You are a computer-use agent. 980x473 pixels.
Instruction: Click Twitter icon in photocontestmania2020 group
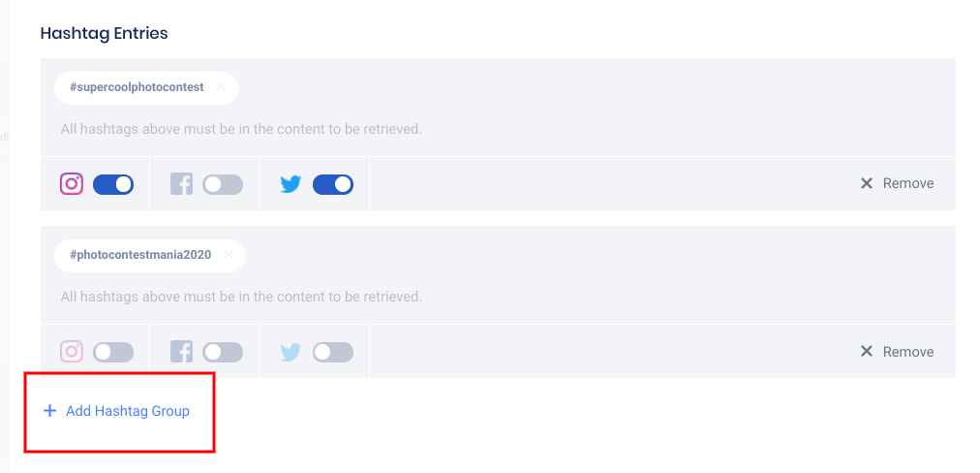[x=291, y=352]
